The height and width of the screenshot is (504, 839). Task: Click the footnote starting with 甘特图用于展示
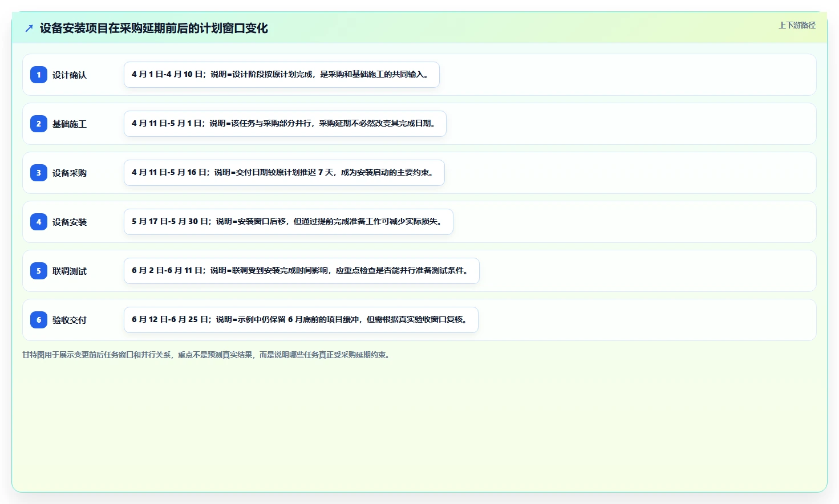click(x=207, y=355)
